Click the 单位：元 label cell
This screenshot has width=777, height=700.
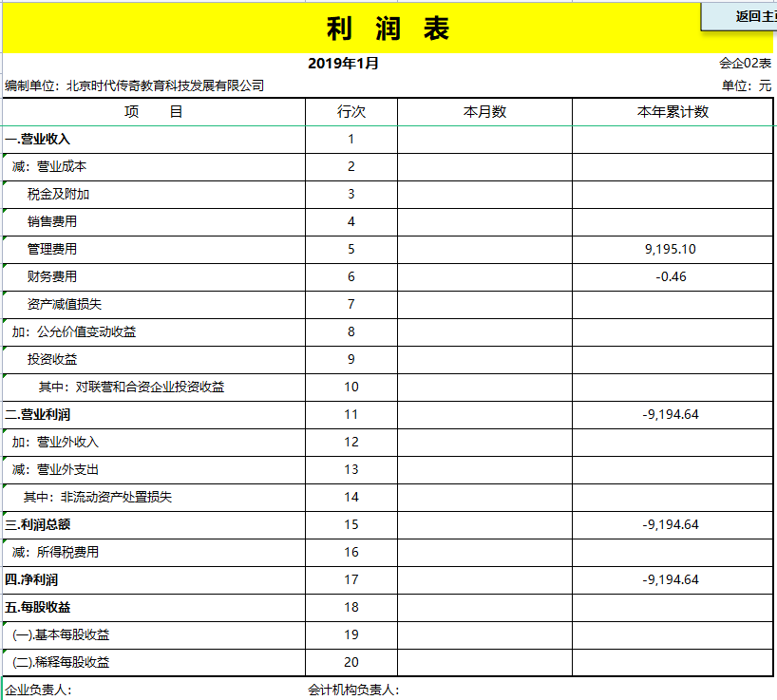pos(746,84)
